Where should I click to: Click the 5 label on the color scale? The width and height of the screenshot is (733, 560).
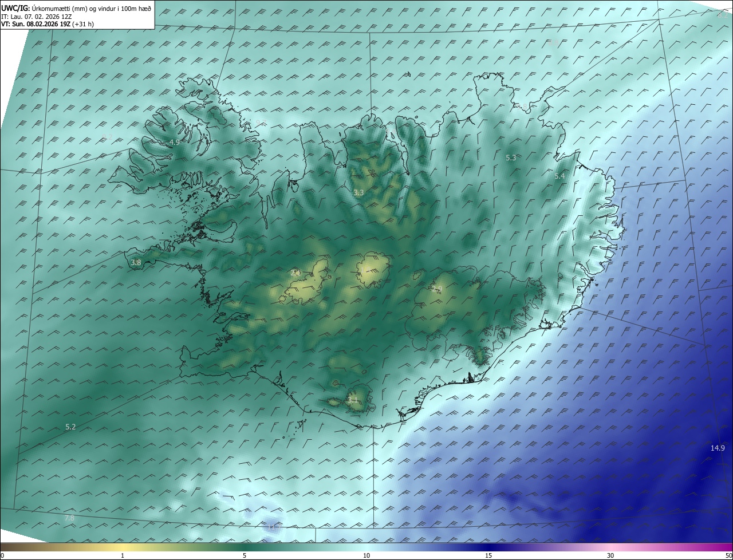245,555
